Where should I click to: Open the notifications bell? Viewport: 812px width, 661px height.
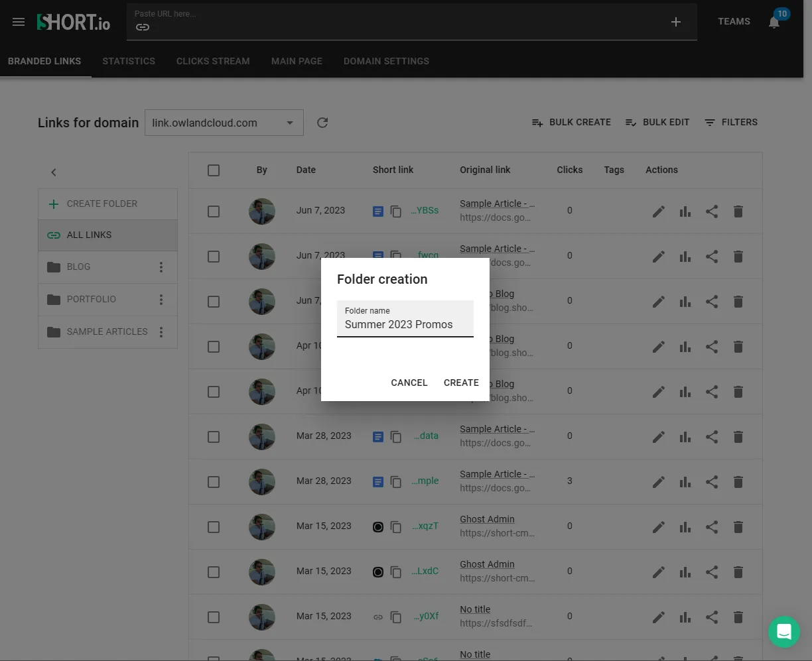[x=774, y=22]
